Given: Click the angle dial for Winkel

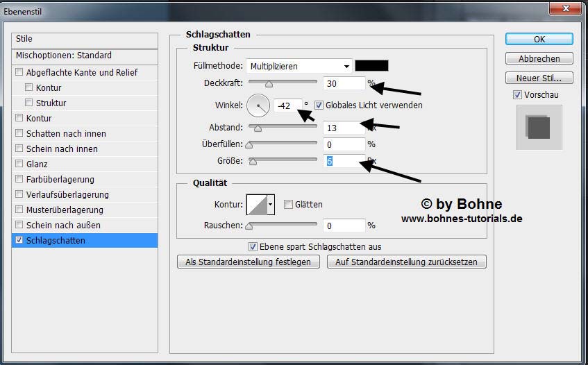Looking at the screenshot, I should coord(258,105).
